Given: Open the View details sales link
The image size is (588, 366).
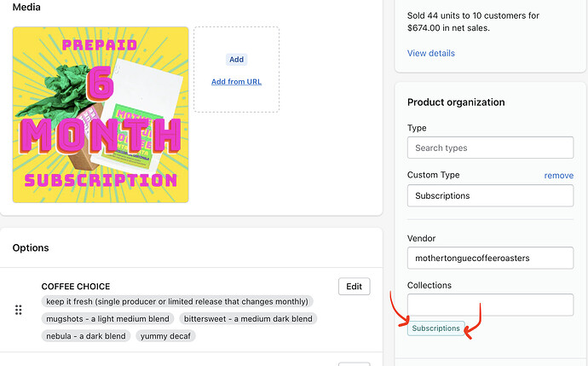Looking at the screenshot, I should click(430, 53).
